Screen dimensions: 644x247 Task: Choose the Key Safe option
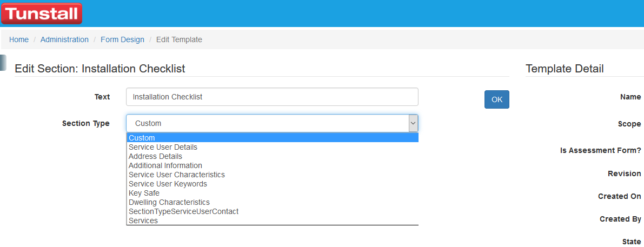[x=144, y=193]
